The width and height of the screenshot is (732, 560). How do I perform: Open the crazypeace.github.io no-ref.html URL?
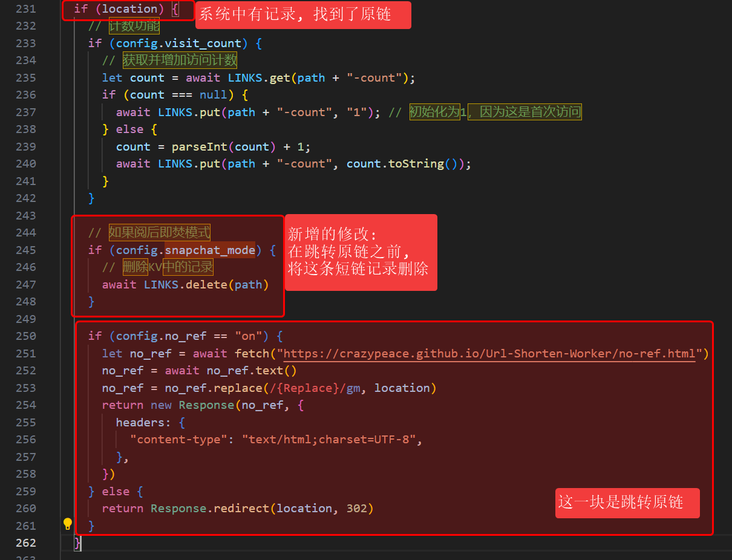pyautogui.click(x=489, y=354)
